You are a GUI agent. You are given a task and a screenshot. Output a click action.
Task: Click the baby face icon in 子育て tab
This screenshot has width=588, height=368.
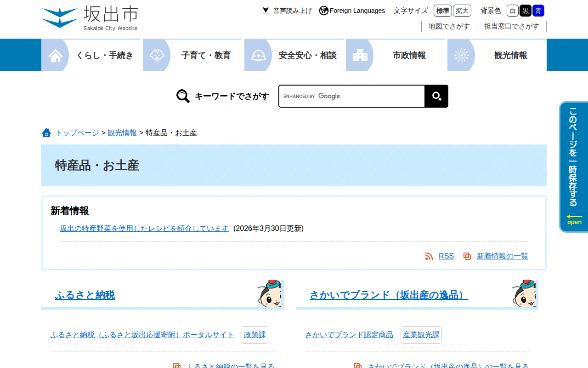click(x=157, y=56)
